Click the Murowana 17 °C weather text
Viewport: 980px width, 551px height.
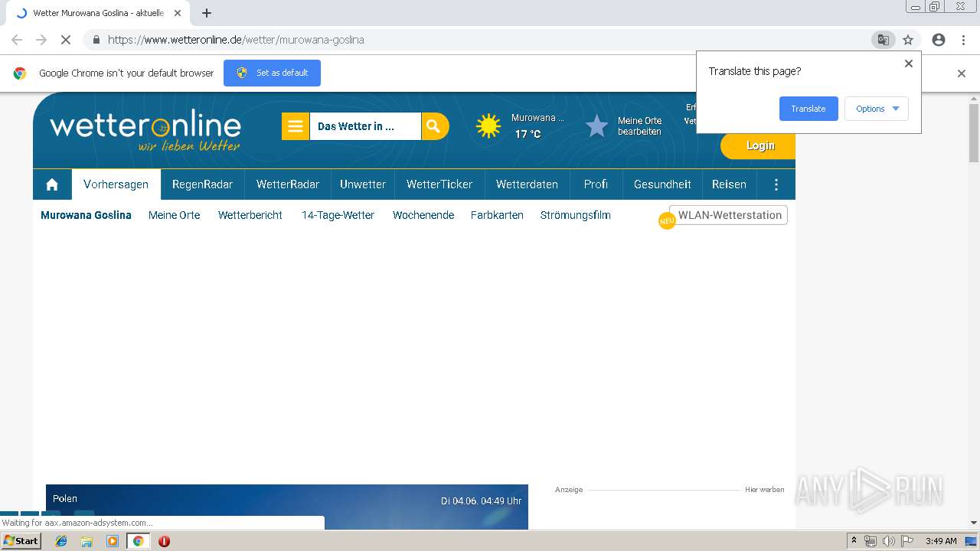click(537, 126)
